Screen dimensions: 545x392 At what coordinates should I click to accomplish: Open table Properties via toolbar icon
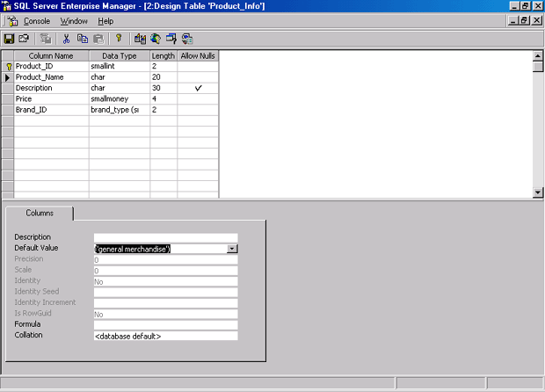click(x=24, y=39)
